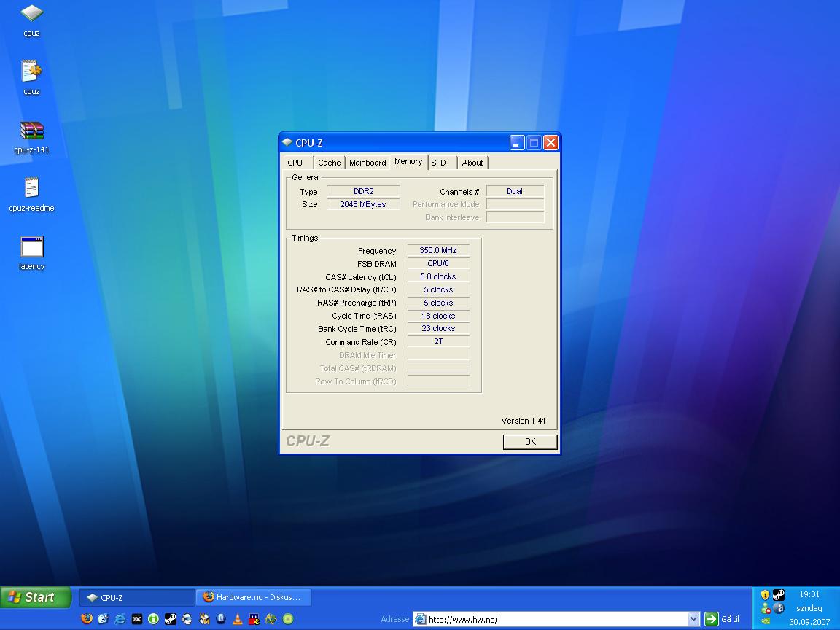Open Steam from the quick launch bar
The image size is (840, 630).
pyautogui.click(x=171, y=619)
